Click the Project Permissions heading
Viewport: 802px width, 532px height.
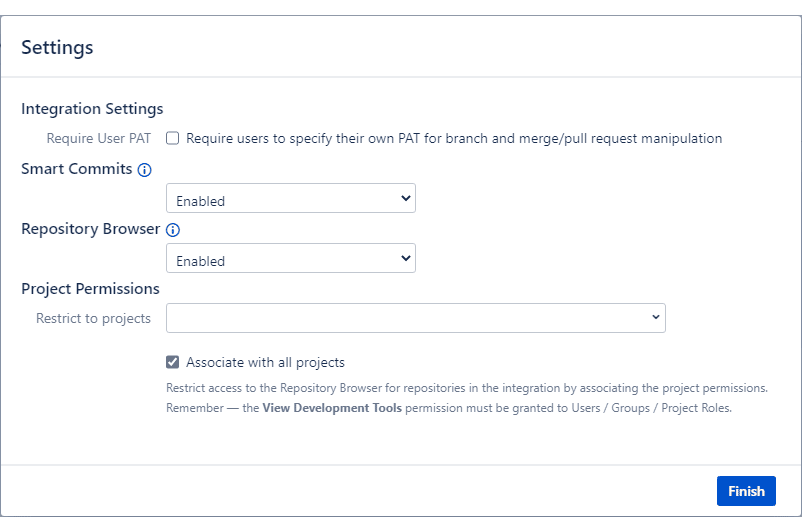(x=90, y=289)
